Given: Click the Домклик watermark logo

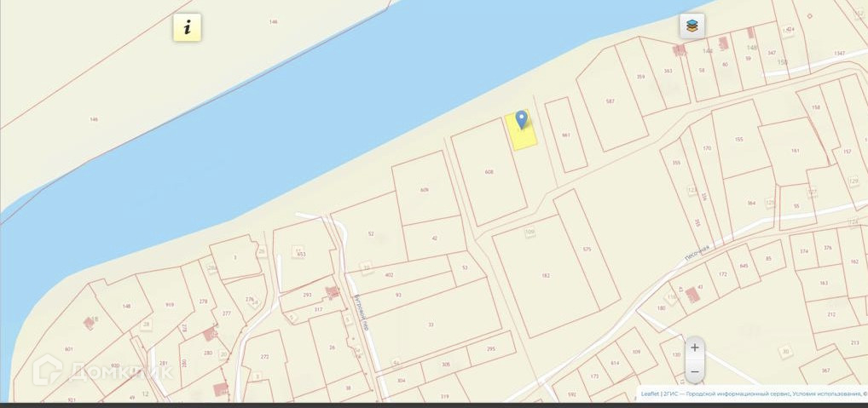Looking at the screenshot, I should pos(103,370).
